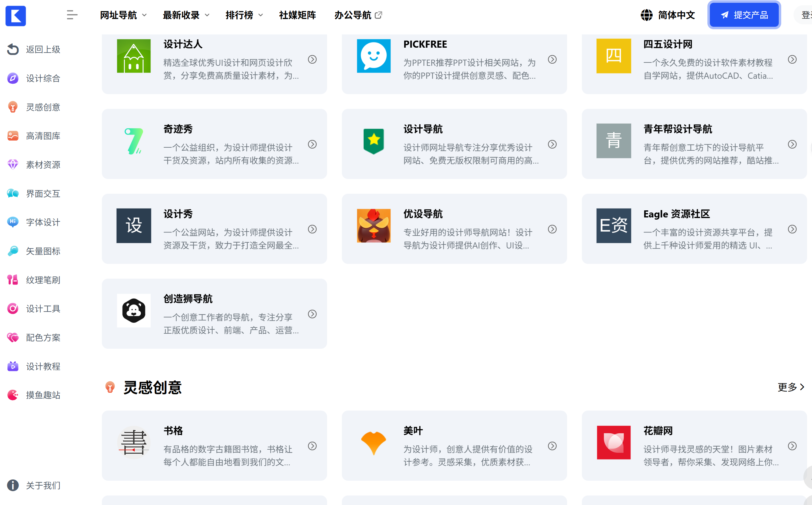This screenshot has width=812, height=505.
Task: Click the 美叶 orange ginkgo leaf logo
Action: click(374, 443)
